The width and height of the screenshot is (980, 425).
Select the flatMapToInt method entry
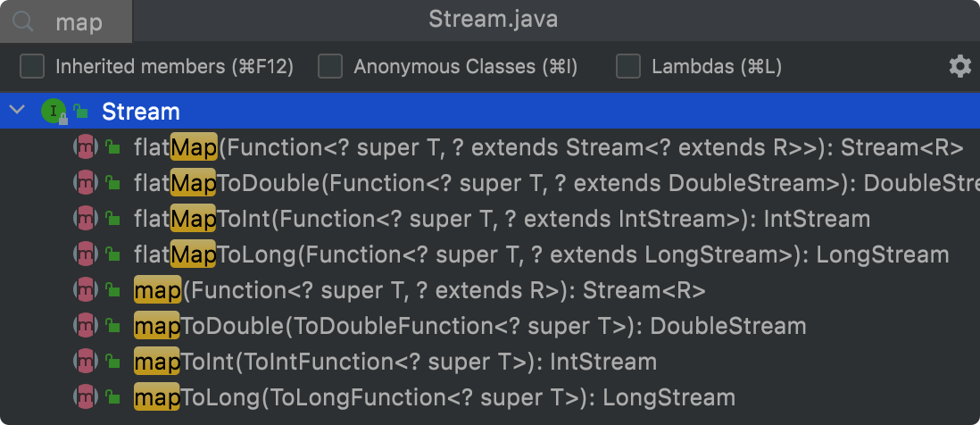click(490, 219)
